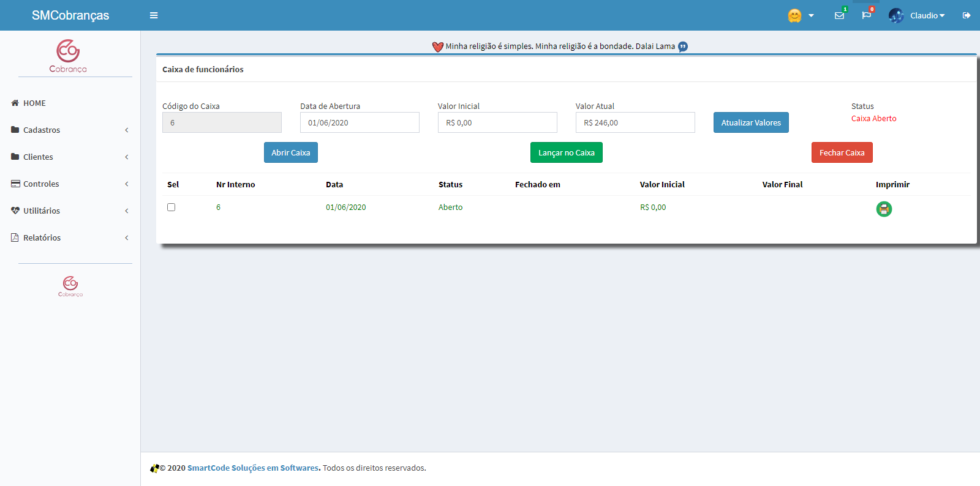The width and height of the screenshot is (980, 486).
Task: Open the envelope messages icon
Action: pos(839,15)
